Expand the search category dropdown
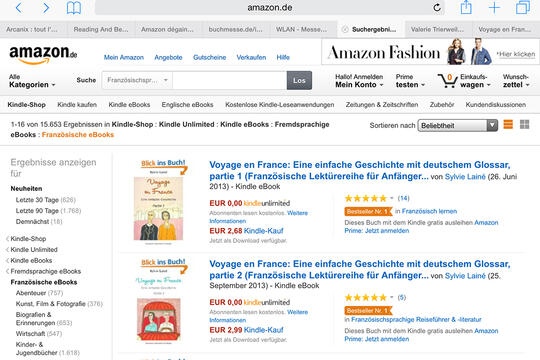 coord(137,80)
